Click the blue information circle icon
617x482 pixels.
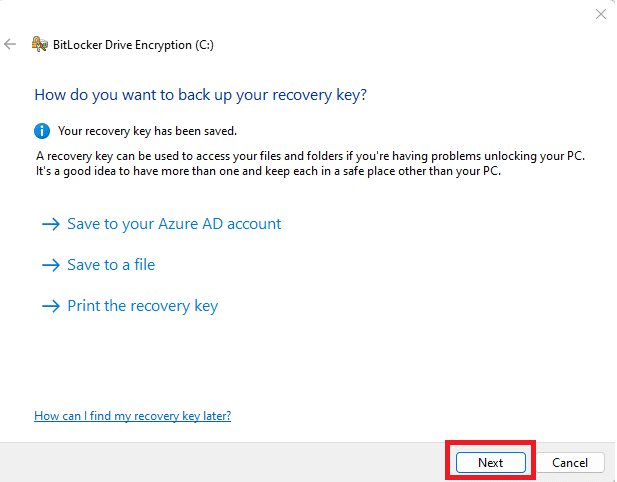42,131
